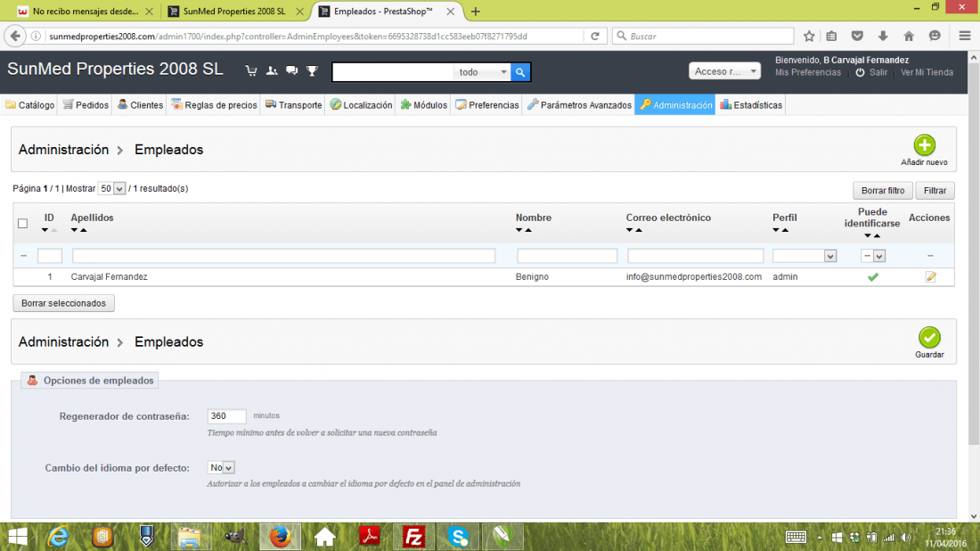The height and width of the screenshot is (551, 980).
Task: Sort ID column descending arrow
Action: coord(45,230)
